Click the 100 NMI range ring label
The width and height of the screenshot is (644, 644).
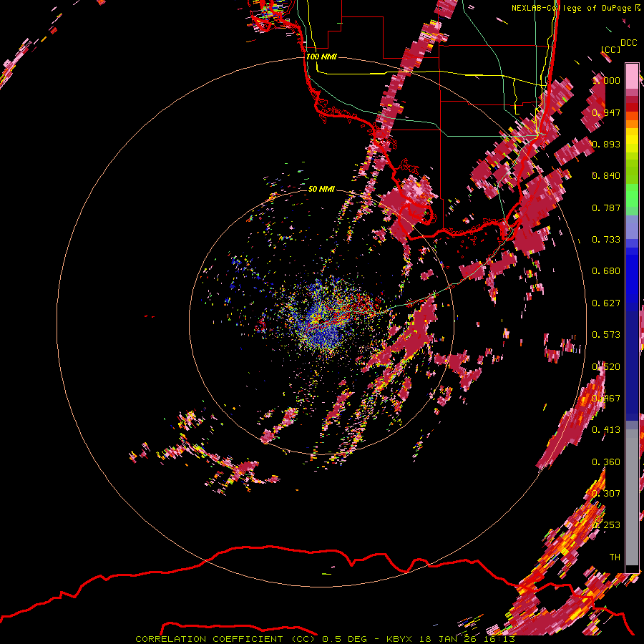321,57
